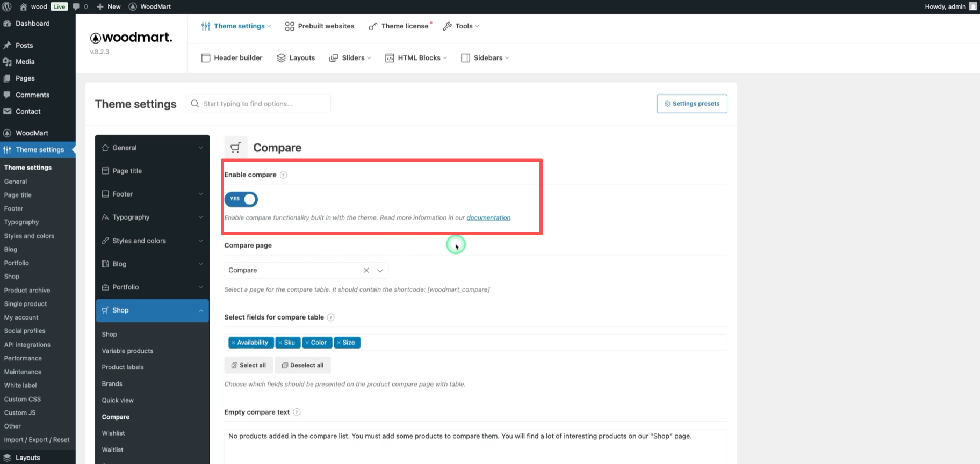The height and width of the screenshot is (464, 980).
Task: Clear the Compare page selection with X
Action: 366,271
